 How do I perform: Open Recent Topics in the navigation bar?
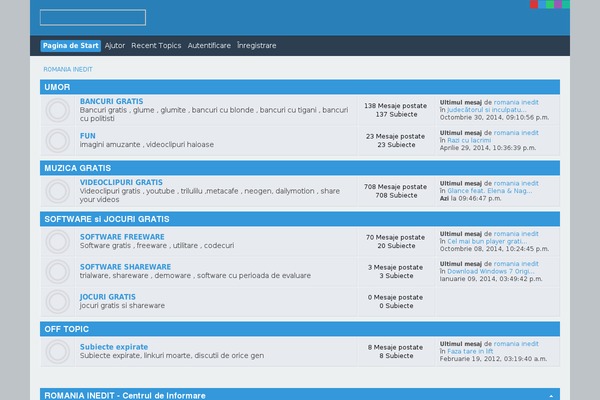pyautogui.click(x=156, y=46)
